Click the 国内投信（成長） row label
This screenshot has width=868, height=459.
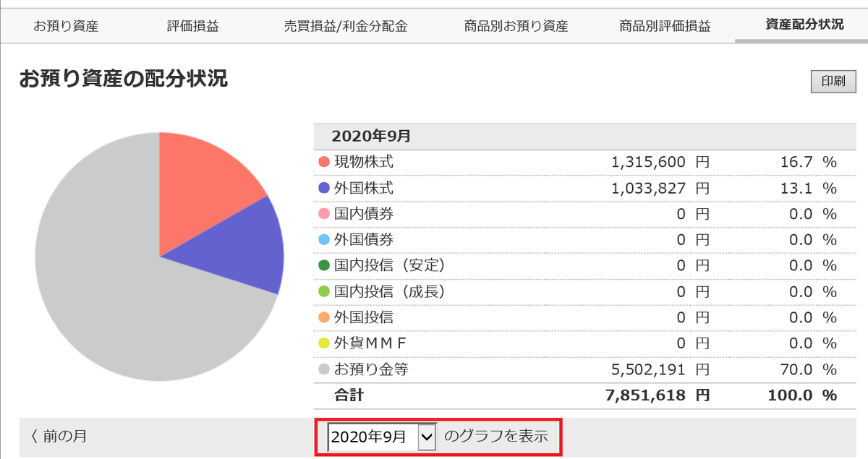tap(389, 291)
